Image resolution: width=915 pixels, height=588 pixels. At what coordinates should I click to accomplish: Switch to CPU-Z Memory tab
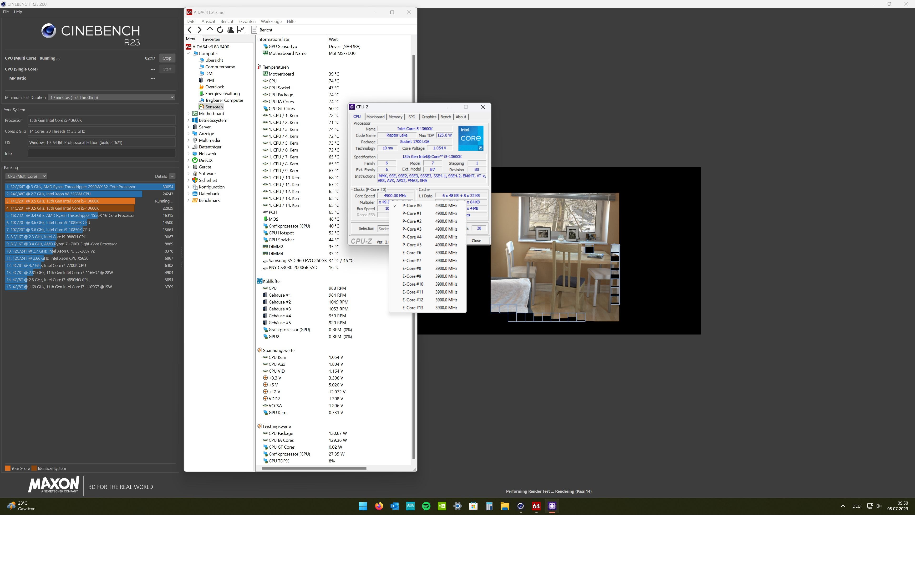[395, 117]
